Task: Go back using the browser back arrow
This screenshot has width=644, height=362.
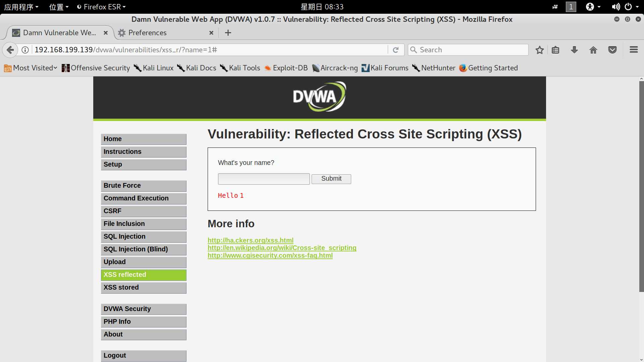Action: [10, 50]
